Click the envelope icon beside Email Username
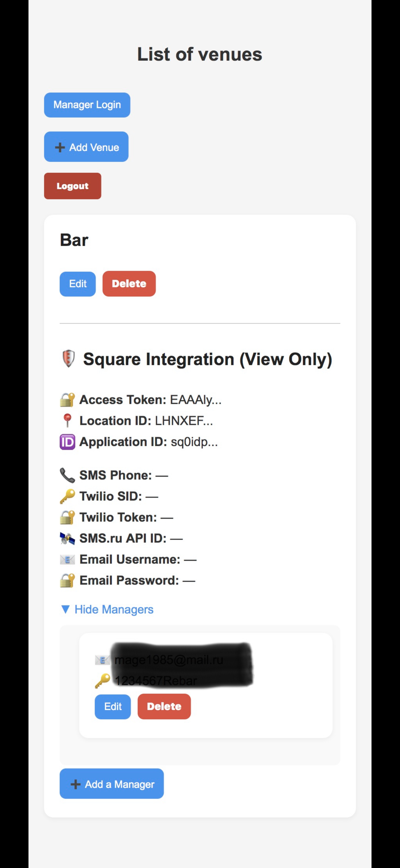The height and width of the screenshot is (868, 400). 68,560
